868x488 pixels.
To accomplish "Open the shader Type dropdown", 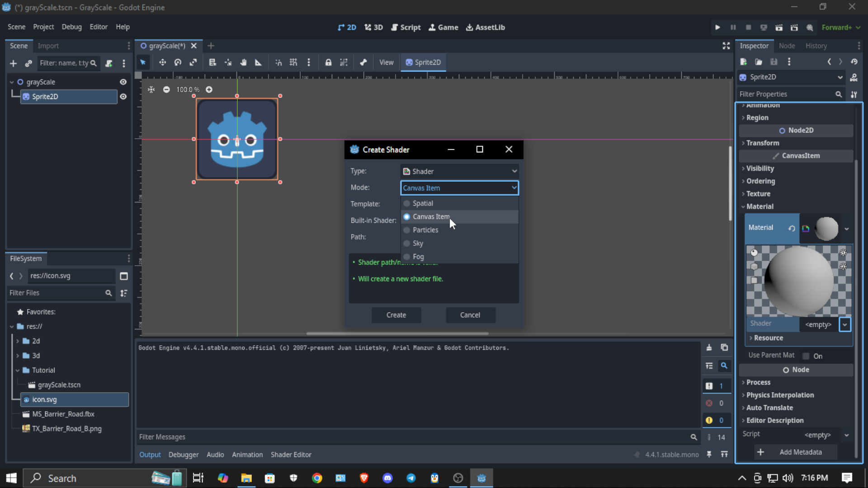I will (x=459, y=171).
